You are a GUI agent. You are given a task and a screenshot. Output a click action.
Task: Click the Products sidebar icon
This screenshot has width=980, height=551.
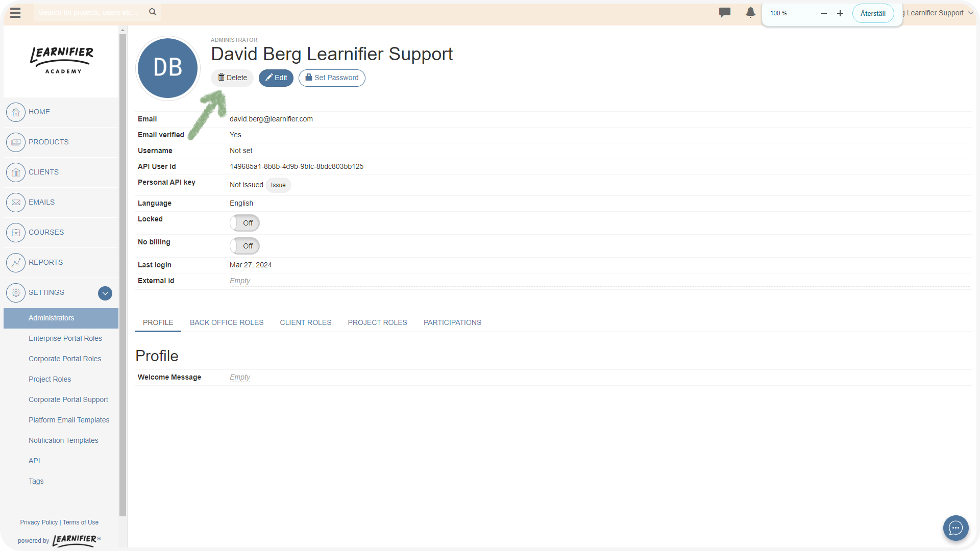click(16, 142)
